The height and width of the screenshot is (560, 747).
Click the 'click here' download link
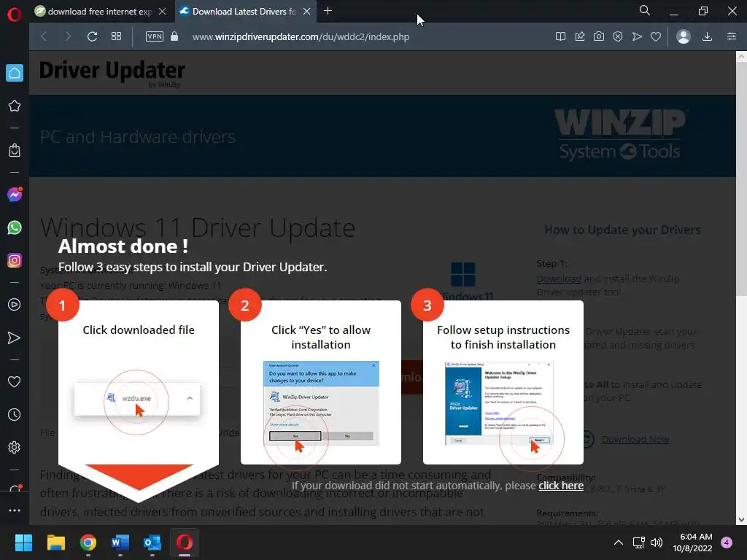pyautogui.click(x=561, y=485)
